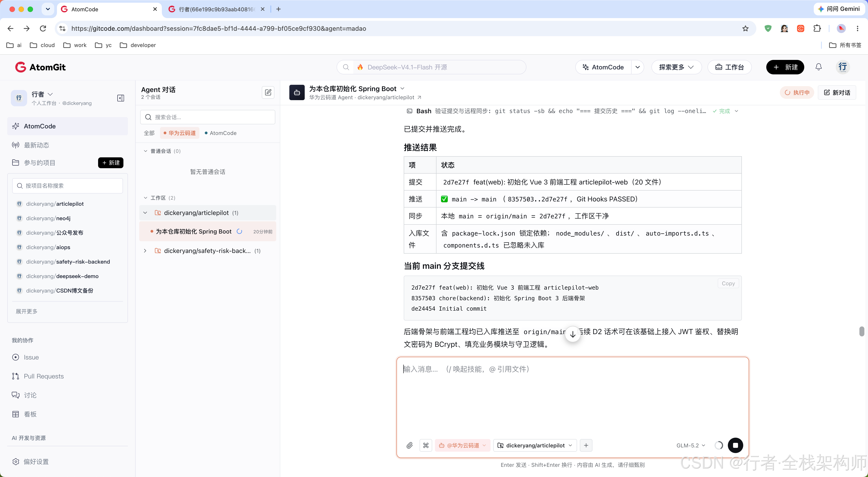The width and height of the screenshot is (868, 477).
Task: Open the notifications bell
Action: click(x=818, y=67)
